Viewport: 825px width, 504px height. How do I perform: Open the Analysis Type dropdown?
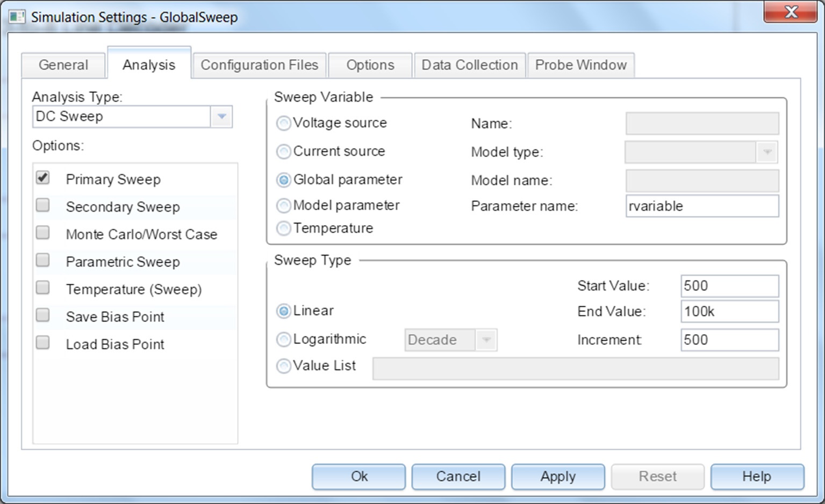pos(221,117)
